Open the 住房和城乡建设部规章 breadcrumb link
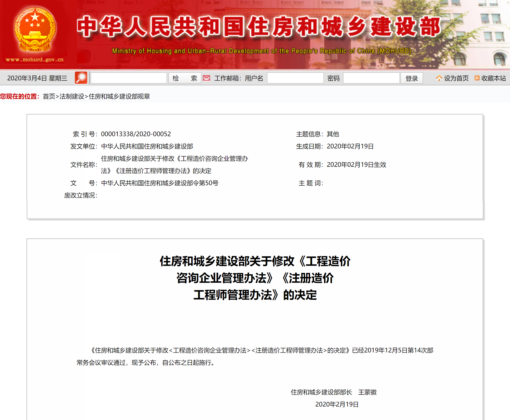 click(x=119, y=96)
